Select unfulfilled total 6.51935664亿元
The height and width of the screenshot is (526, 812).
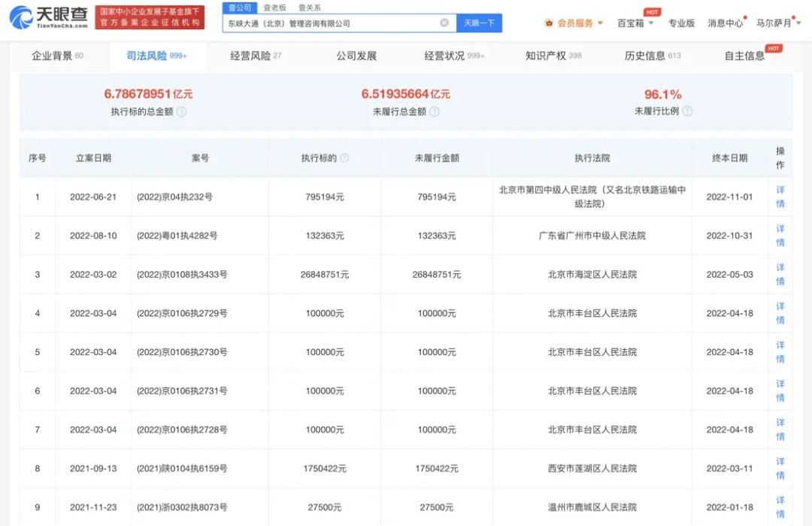click(405, 94)
